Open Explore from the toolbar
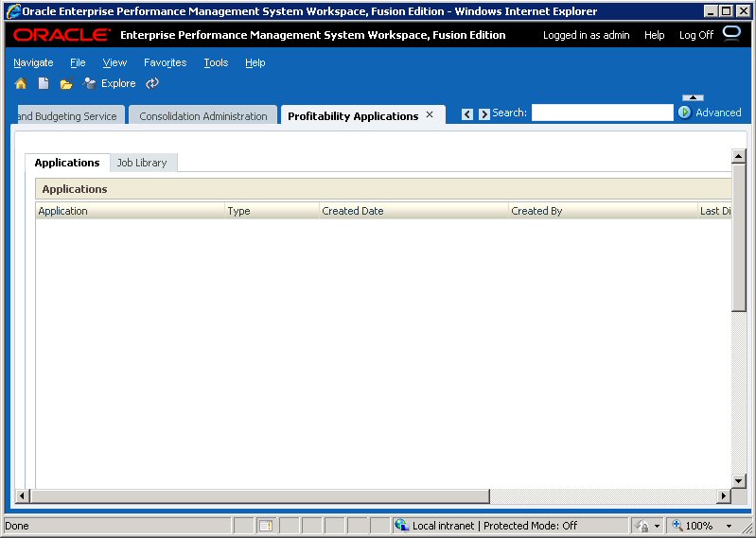Screen dimensions: 756x538 tap(109, 83)
